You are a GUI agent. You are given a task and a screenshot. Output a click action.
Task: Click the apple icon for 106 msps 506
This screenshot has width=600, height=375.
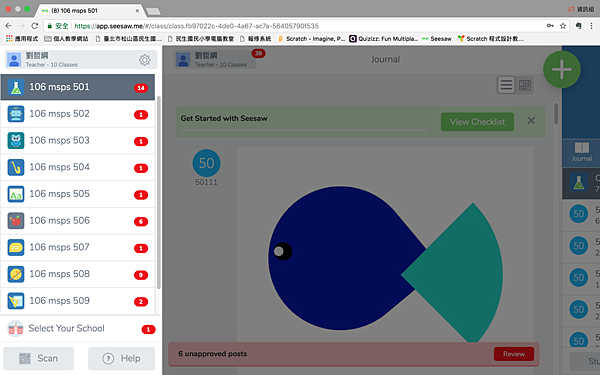click(16, 221)
